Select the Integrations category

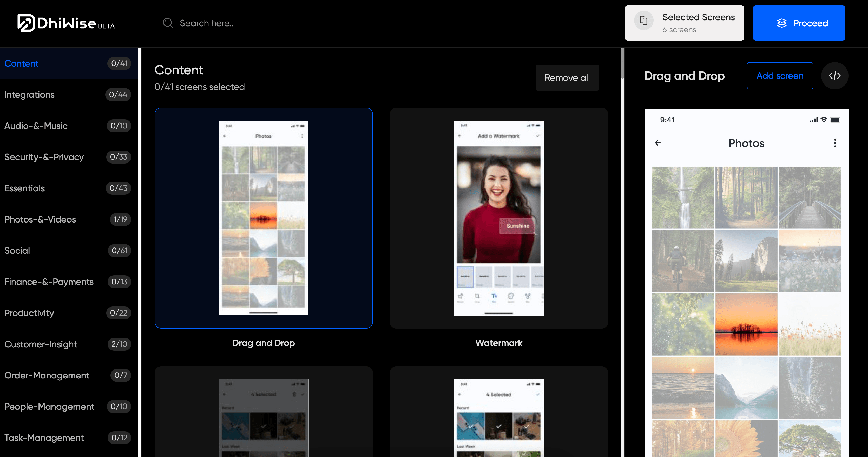click(69, 95)
